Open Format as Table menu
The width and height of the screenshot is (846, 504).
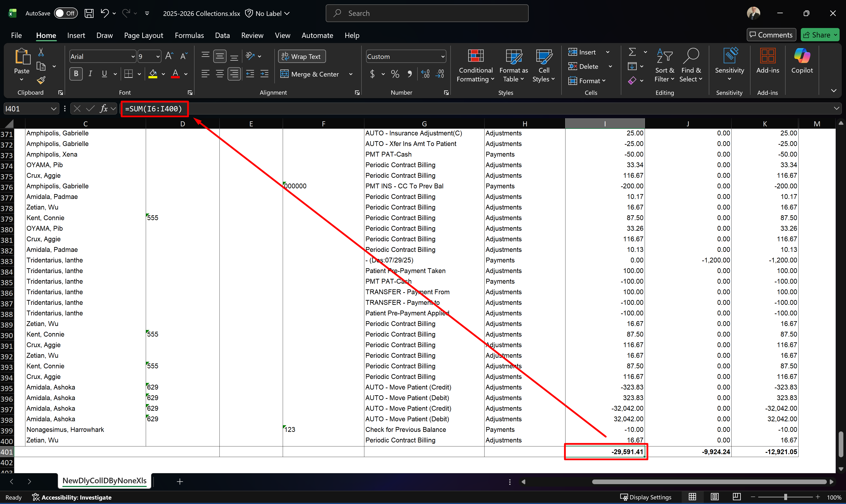pos(514,66)
